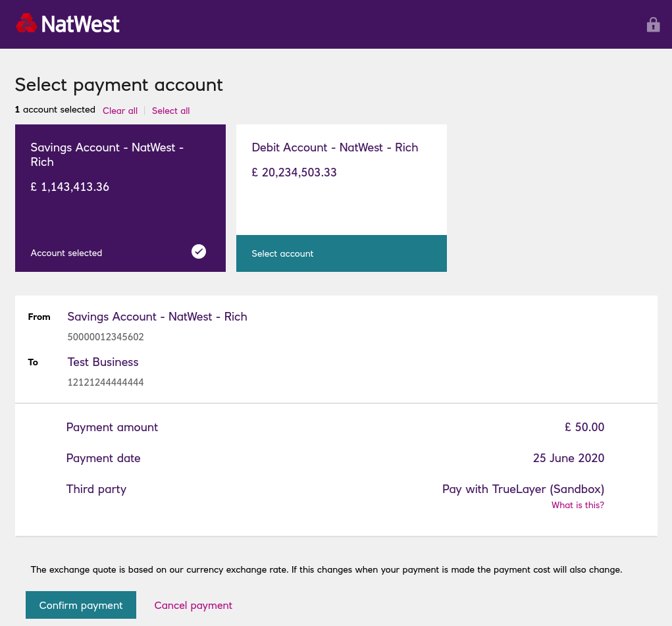Viewport: 672px width, 626px height.
Task: Click the payee account number 12121244444444
Action: [x=105, y=382]
